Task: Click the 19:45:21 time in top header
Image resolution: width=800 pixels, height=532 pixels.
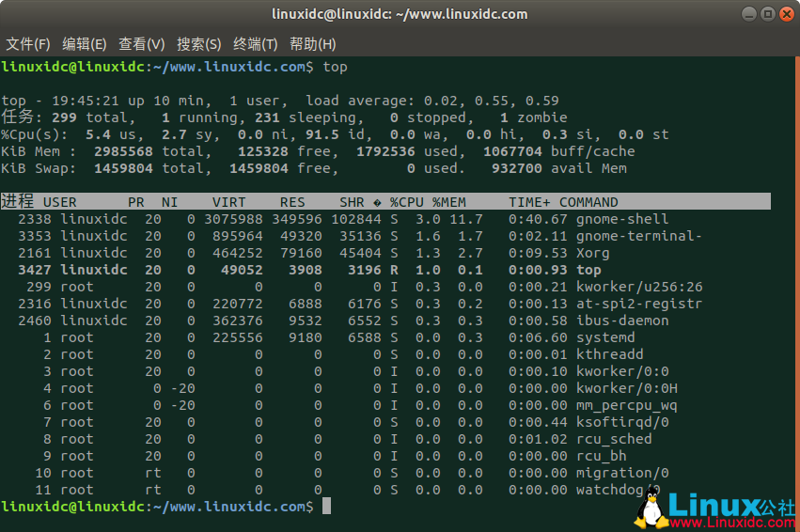Action: (86, 101)
